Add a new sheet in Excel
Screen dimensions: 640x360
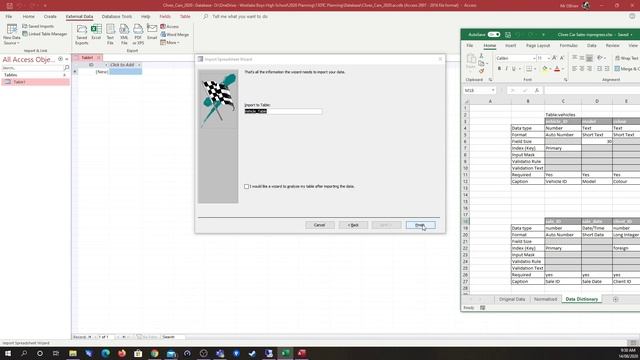[615, 299]
